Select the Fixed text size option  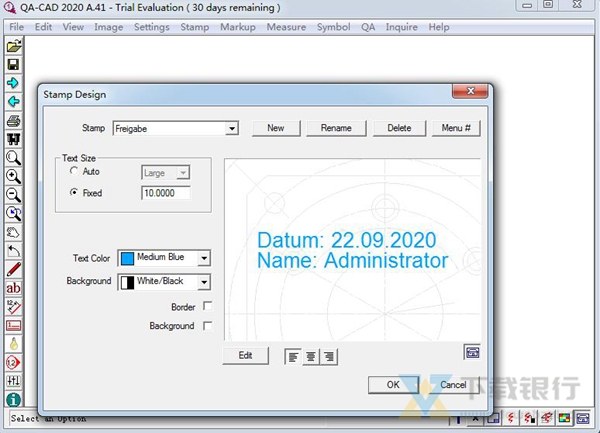(74, 193)
